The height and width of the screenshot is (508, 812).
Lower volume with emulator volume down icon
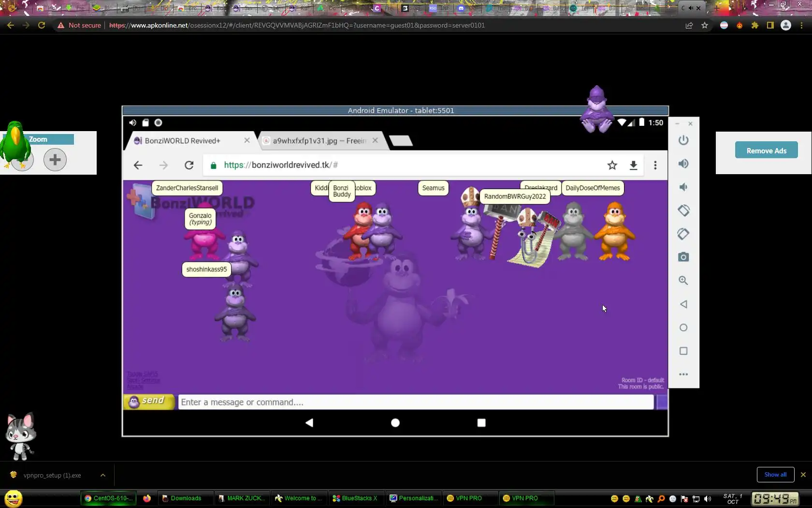(683, 187)
